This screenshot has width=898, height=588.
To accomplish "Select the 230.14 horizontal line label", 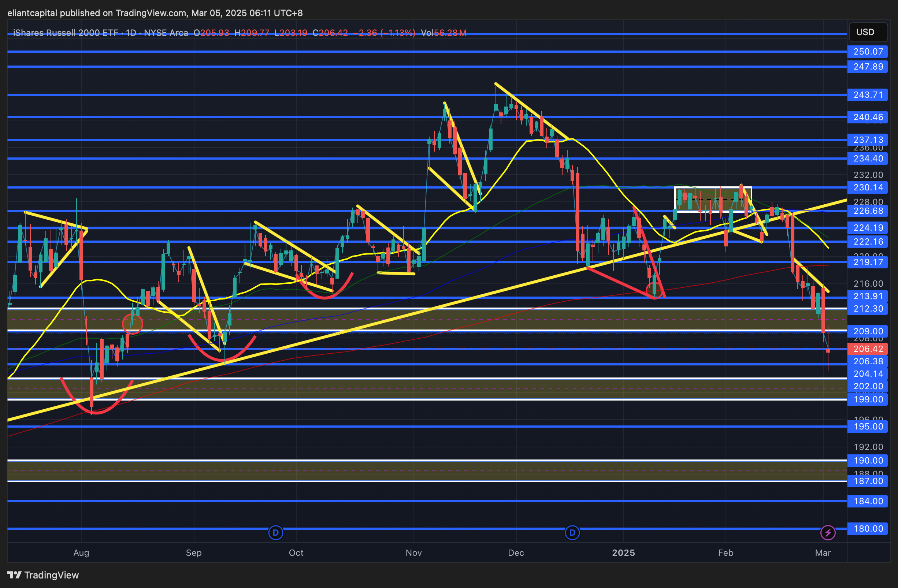I will point(868,187).
